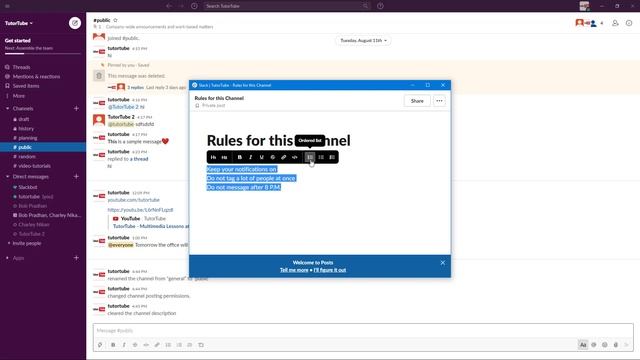Toggle the Aa formatting button in composer
Viewport: 640px width, 360px height.
pos(583,345)
